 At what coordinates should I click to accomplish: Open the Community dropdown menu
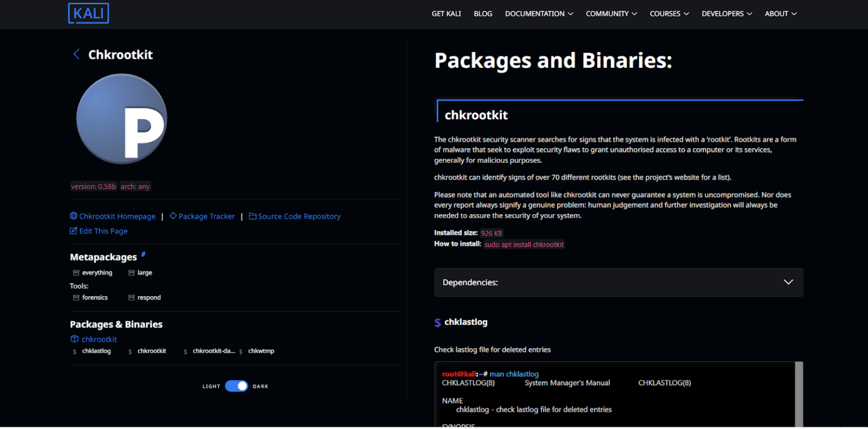point(611,14)
